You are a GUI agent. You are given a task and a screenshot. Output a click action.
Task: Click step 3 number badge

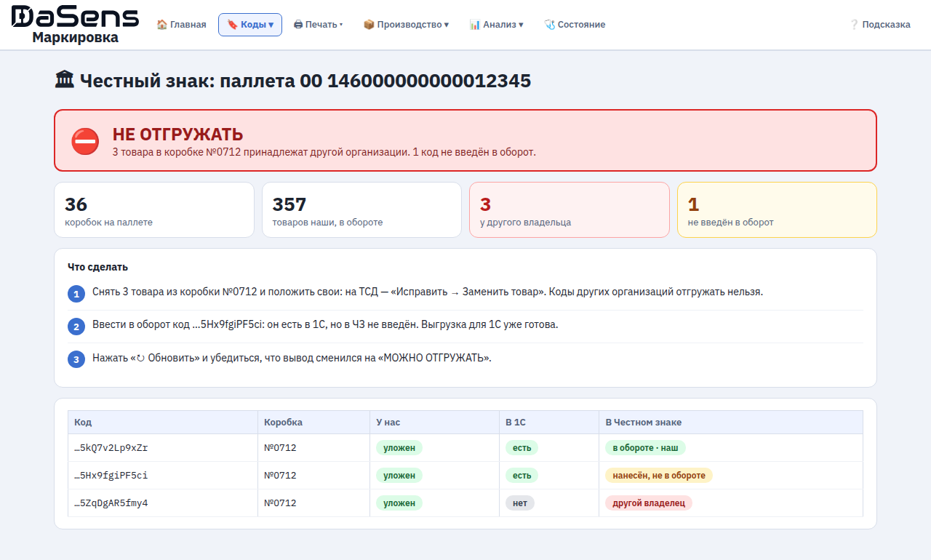click(76, 359)
